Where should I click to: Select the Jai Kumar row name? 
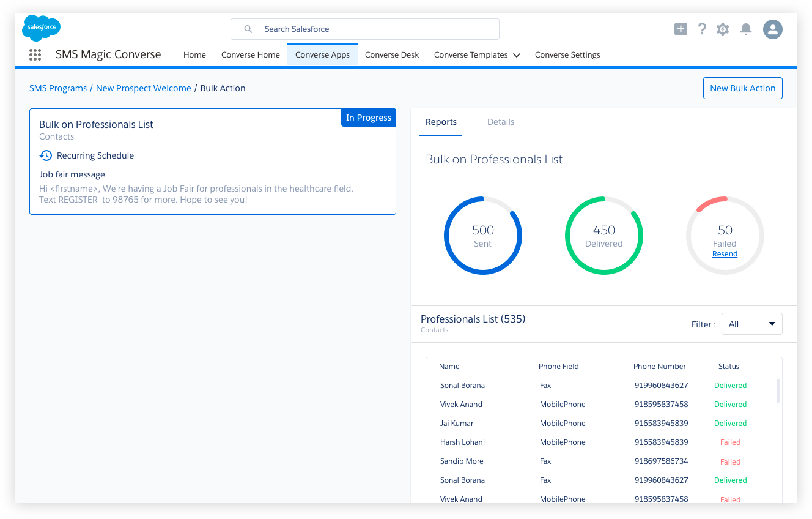[x=457, y=424]
